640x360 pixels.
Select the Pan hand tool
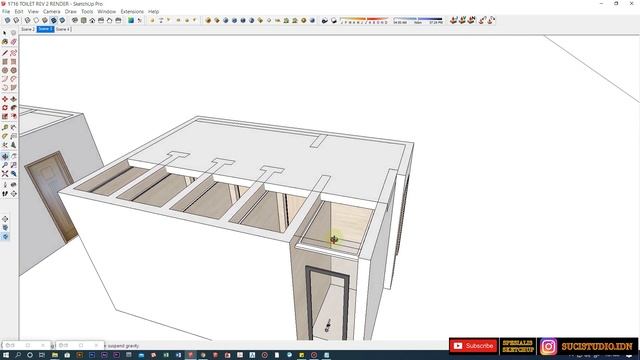[13, 156]
